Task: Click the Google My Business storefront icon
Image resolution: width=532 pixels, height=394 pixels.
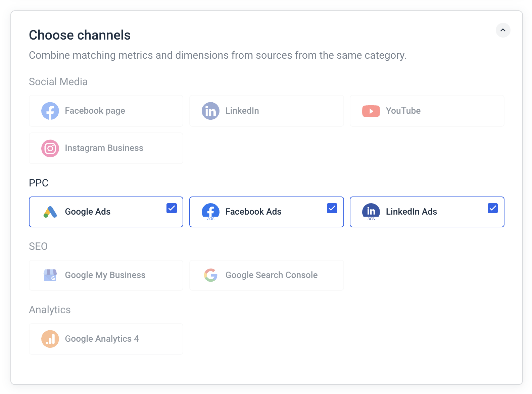Action: coord(50,275)
